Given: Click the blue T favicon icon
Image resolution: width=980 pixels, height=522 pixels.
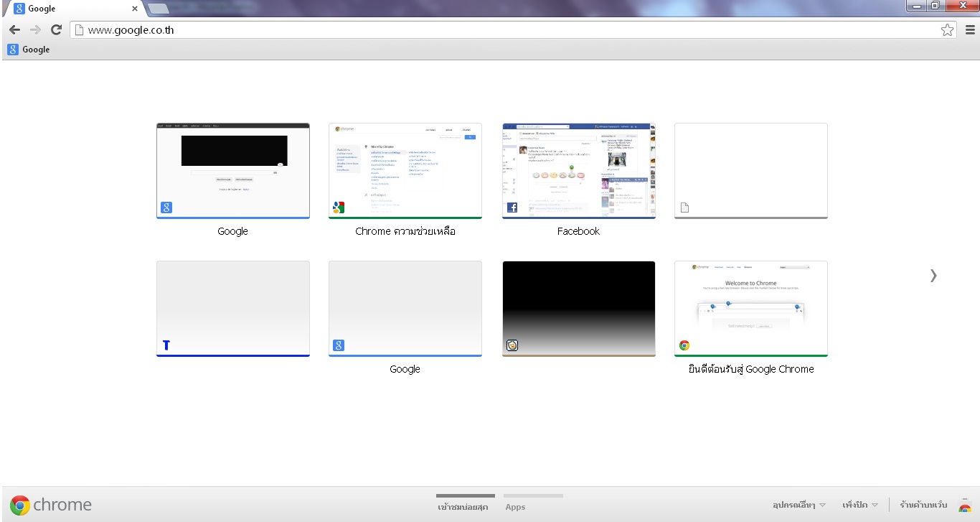Looking at the screenshot, I should tap(166, 345).
